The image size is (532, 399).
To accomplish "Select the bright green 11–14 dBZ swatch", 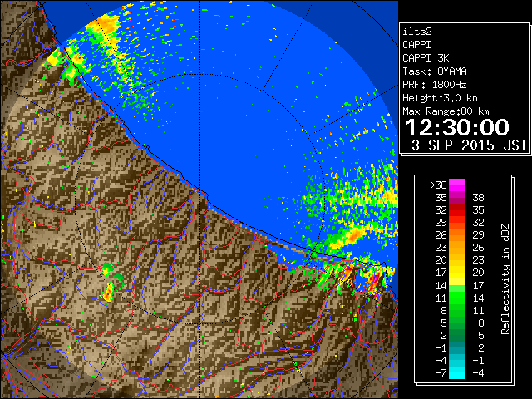I will (x=457, y=298).
